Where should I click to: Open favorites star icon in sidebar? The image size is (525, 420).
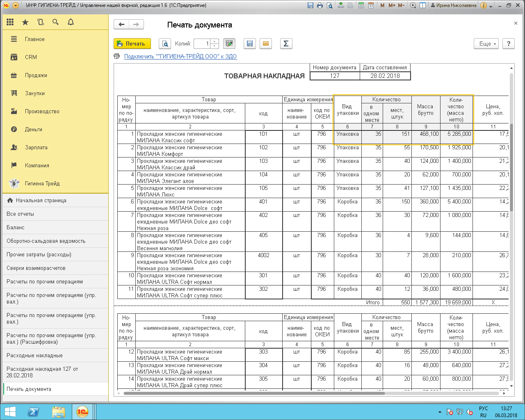tap(25, 22)
